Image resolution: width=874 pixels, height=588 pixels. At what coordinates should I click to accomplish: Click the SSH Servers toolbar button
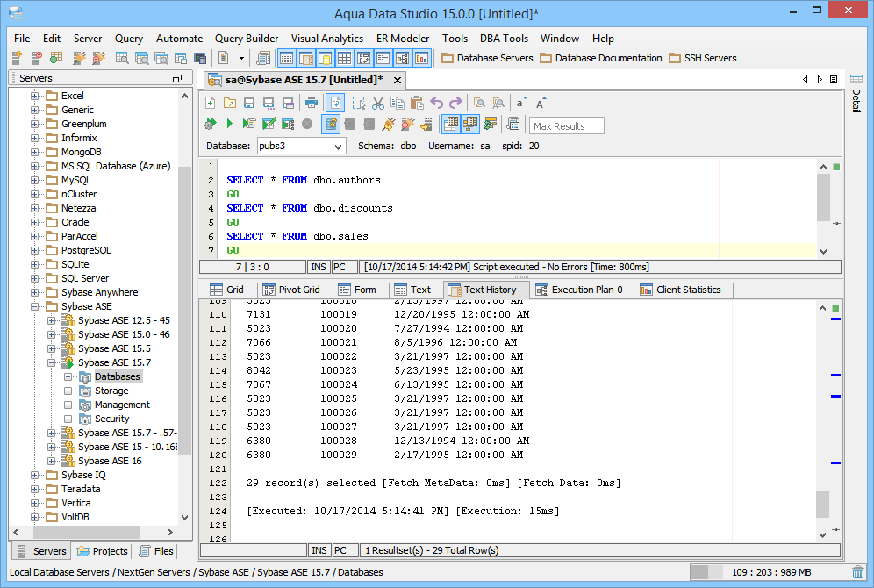[703, 58]
